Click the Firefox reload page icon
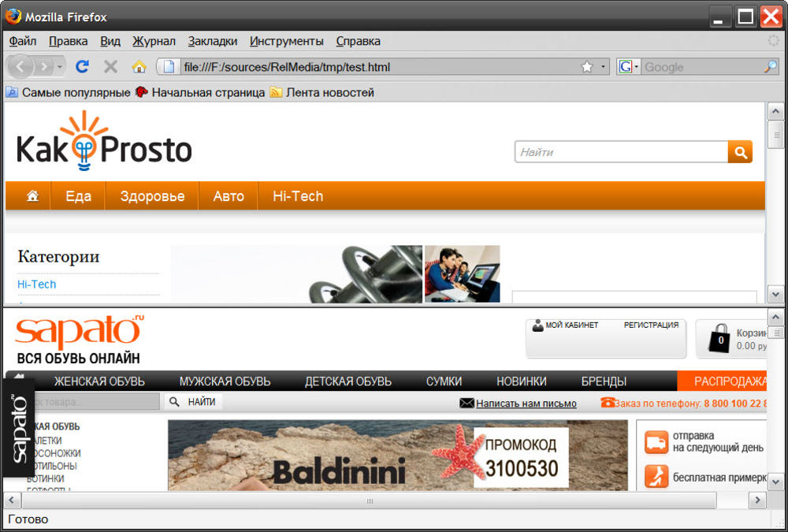This screenshot has height=532, width=788. (x=82, y=67)
